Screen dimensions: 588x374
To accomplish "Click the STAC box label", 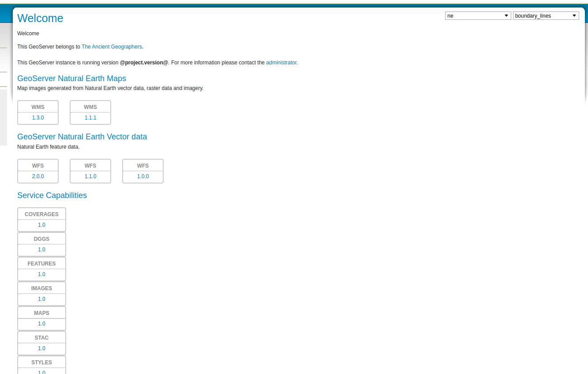I will (41, 338).
